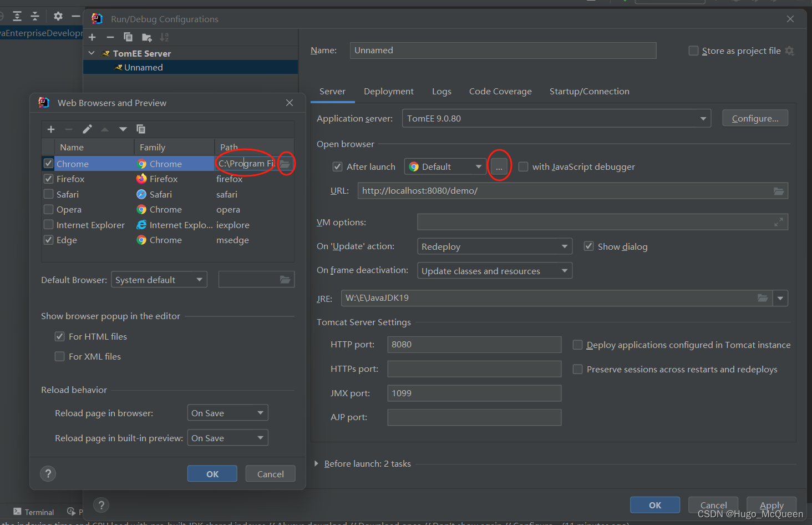Image resolution: width=812 pixels, height=525 pixels.
Task: Open Reload page in browser dropdown
Action: pyautogui.click(x=228, y=413)
